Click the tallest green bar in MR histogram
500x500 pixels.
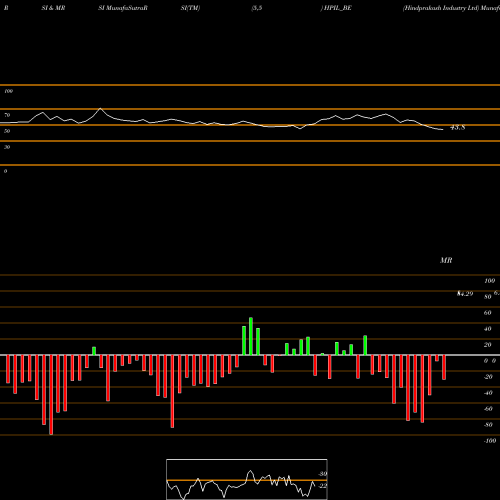(251, 336)
